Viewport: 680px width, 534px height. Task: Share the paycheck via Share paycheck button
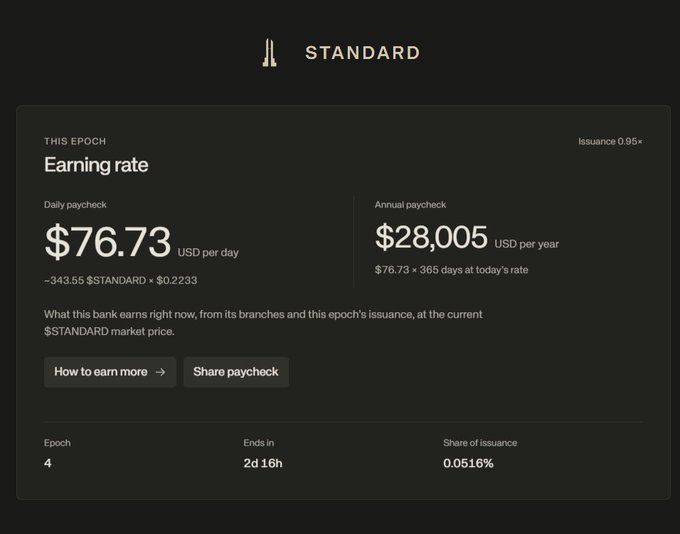236,372
